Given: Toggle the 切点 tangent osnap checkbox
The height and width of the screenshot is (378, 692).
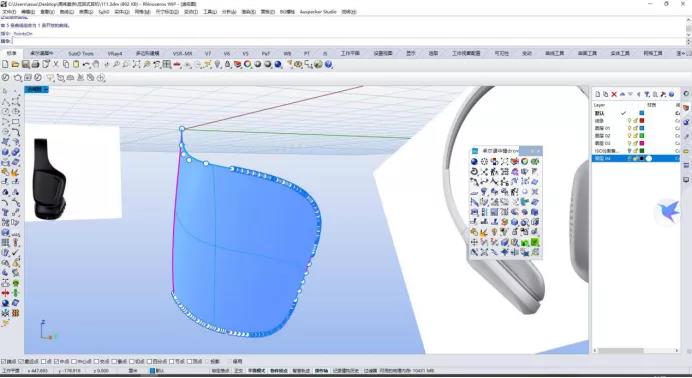Looking at the screenshot, I should tap(132, 361).
